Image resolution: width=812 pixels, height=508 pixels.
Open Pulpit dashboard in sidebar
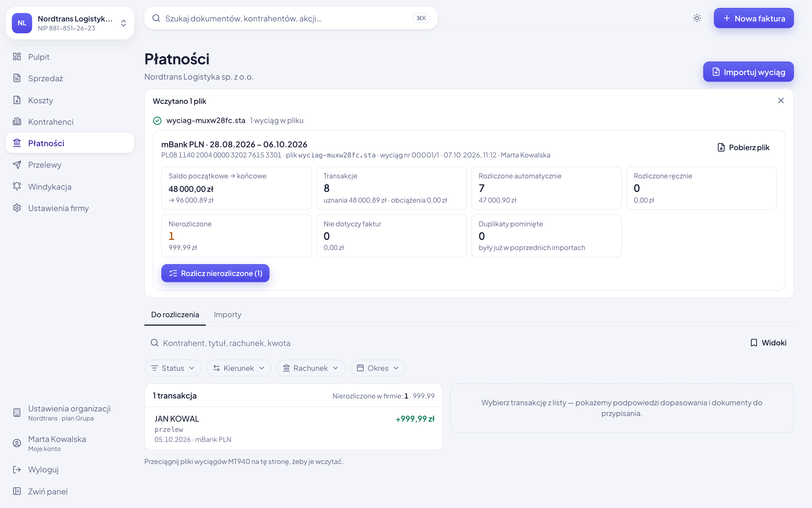[x=70, y=57]
